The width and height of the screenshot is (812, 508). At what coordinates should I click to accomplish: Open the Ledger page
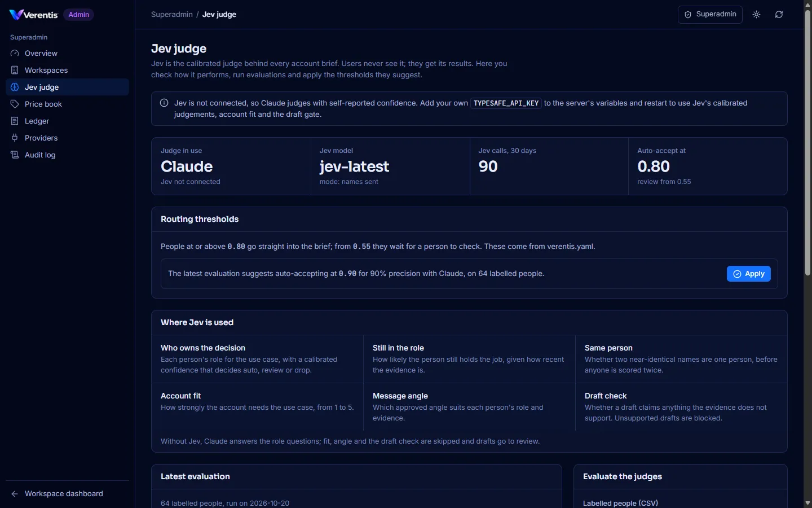tap(67, 121)
